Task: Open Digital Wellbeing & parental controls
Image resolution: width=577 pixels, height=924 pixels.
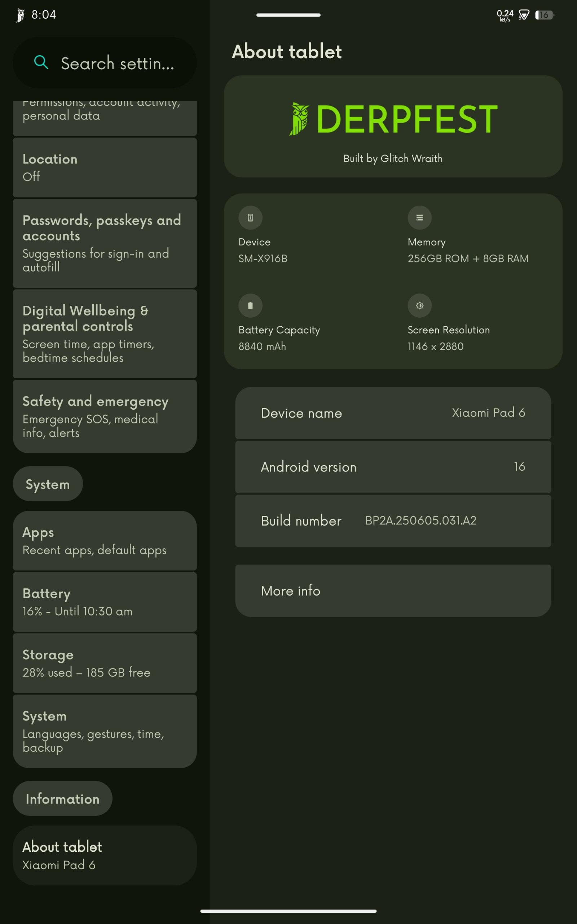Action: coord(105,334)
